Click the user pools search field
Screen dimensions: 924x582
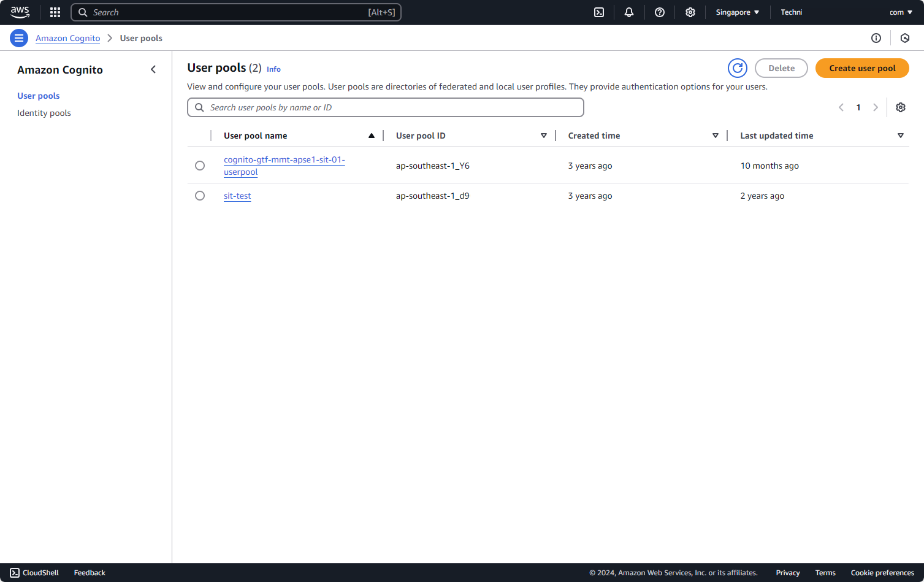(392, 107)
